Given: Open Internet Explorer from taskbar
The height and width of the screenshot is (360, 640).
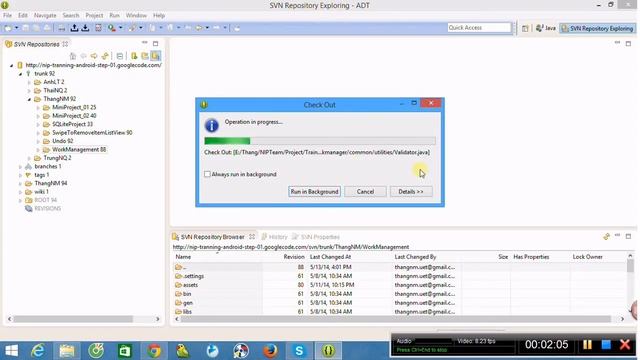Looking at the screenshot, I should [x=38, y=351].
